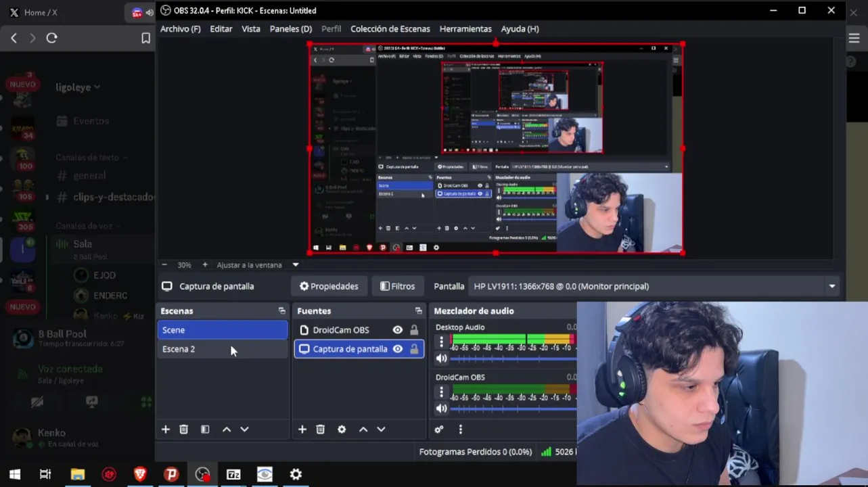
Task: Adjust Desktop Audio volume slider
Action: (513, 358)
